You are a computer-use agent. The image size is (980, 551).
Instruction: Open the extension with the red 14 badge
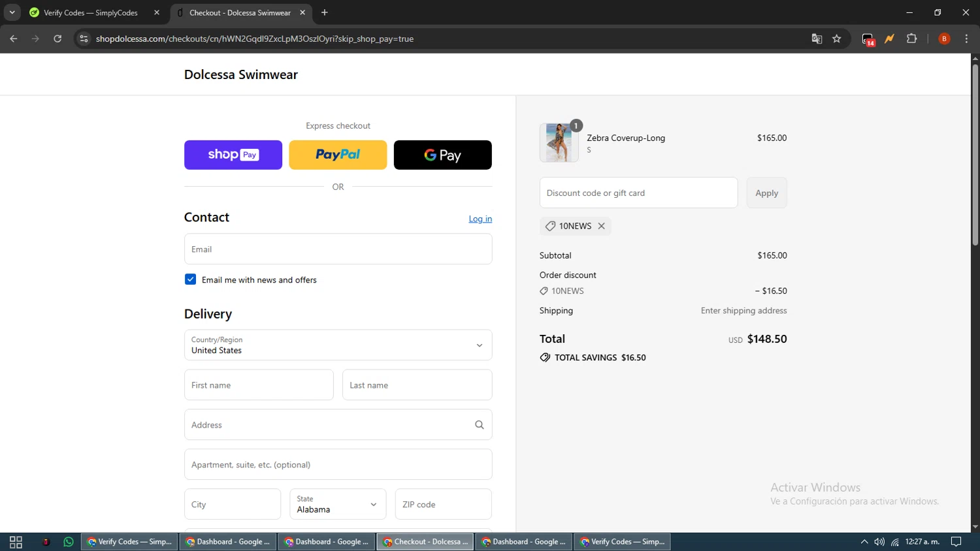tap(868, 39)
